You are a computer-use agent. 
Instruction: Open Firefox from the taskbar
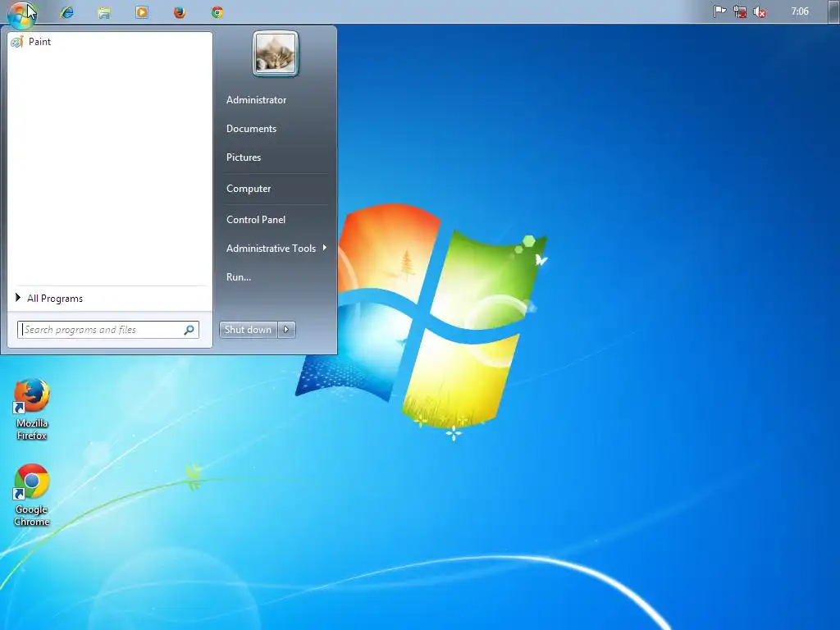click(180, 11)
